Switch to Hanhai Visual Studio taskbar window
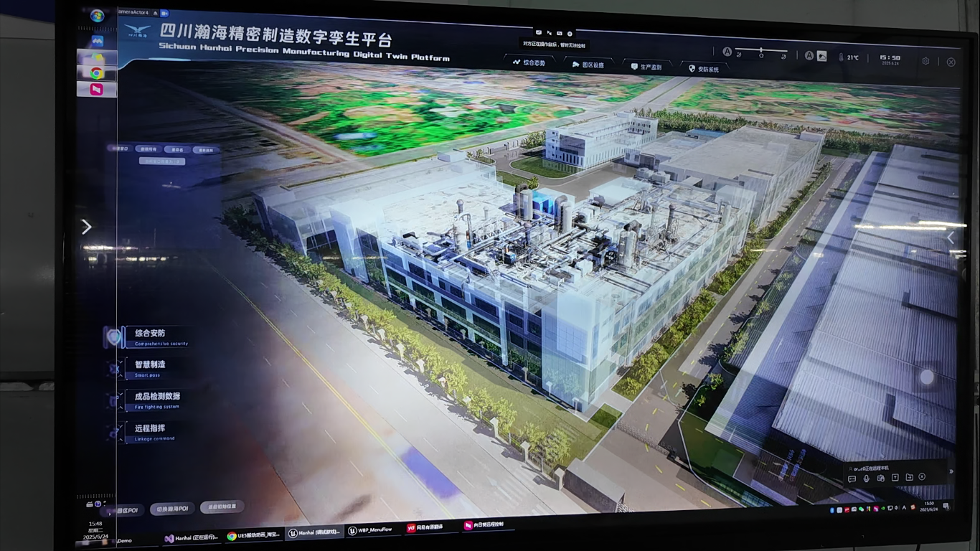This screenshot has width=980, height=551. (x=191, y=538)
